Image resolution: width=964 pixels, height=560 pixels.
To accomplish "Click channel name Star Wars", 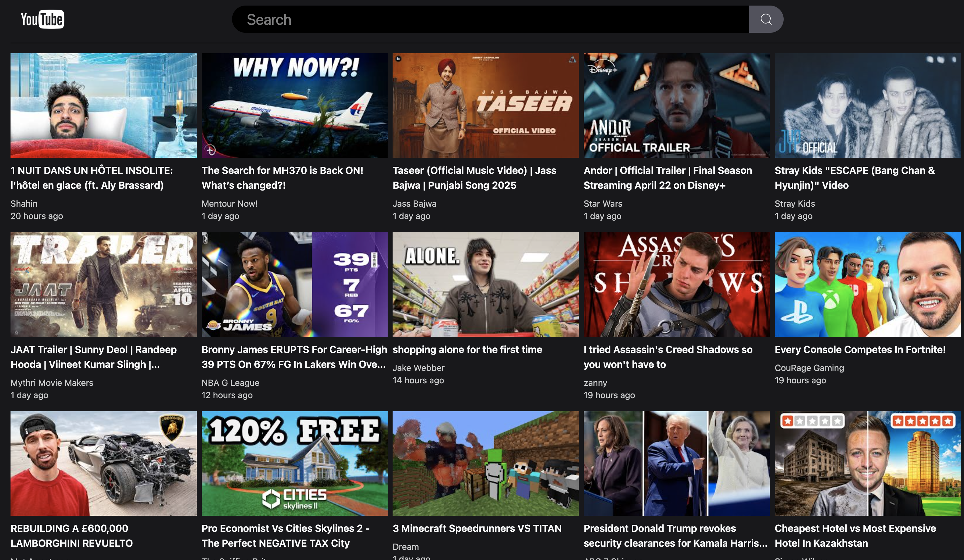I will pos(603,204).
